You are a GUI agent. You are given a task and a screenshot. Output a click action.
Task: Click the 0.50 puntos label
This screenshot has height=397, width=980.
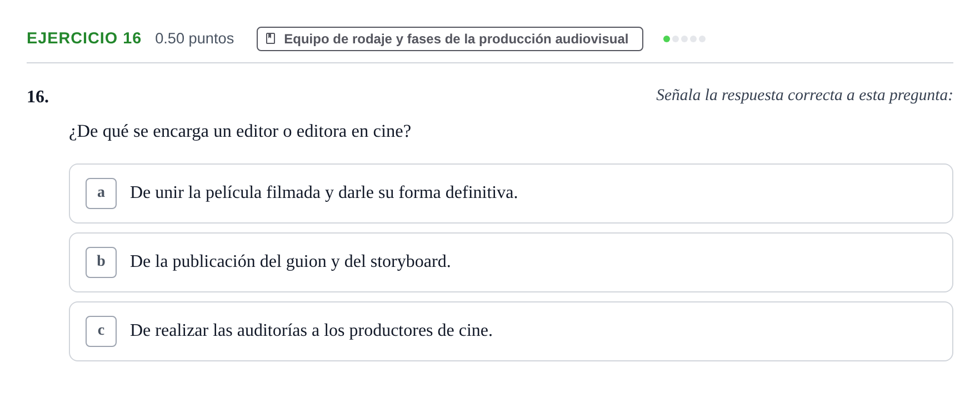(194, 38)
